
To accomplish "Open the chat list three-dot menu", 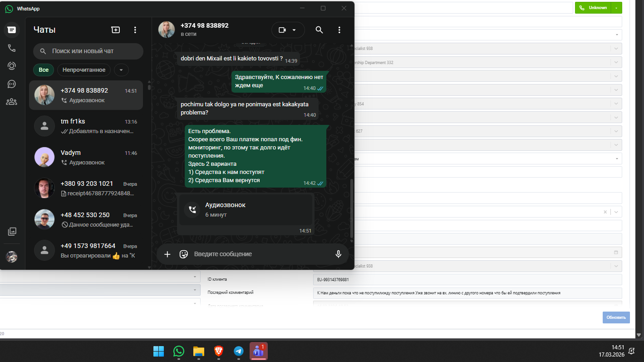I will pyautogui.click(x=135, y=30).
